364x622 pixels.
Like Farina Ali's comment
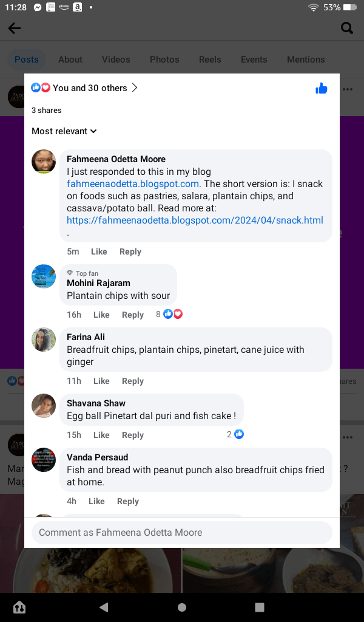pyautogui.click(x=101, y=381)
